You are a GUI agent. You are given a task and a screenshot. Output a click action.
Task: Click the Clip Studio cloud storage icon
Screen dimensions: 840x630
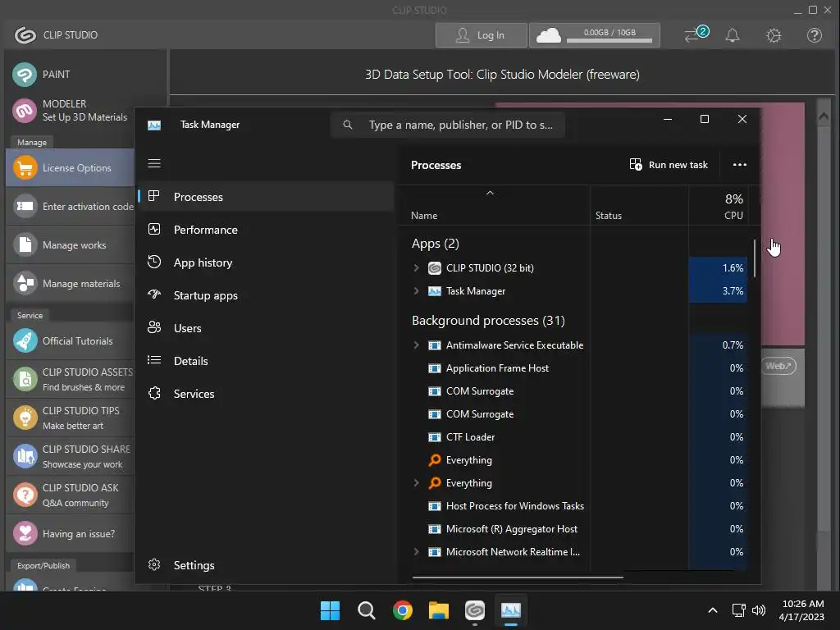click(549, 35)
